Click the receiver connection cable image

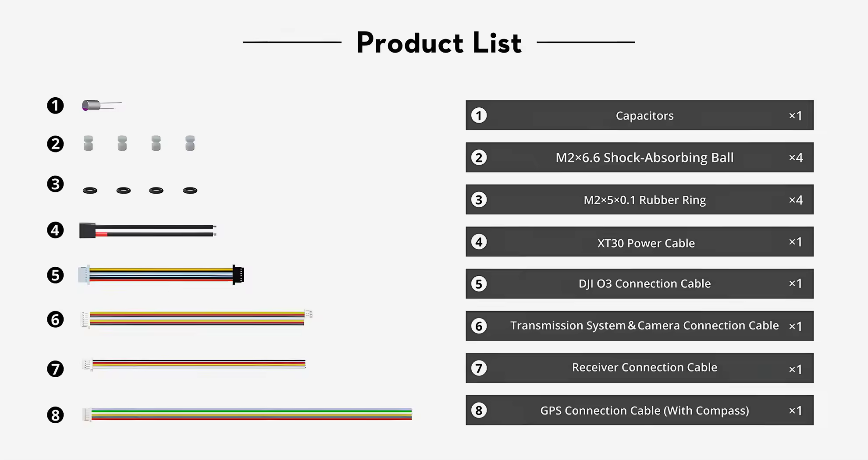click(194, 364)
